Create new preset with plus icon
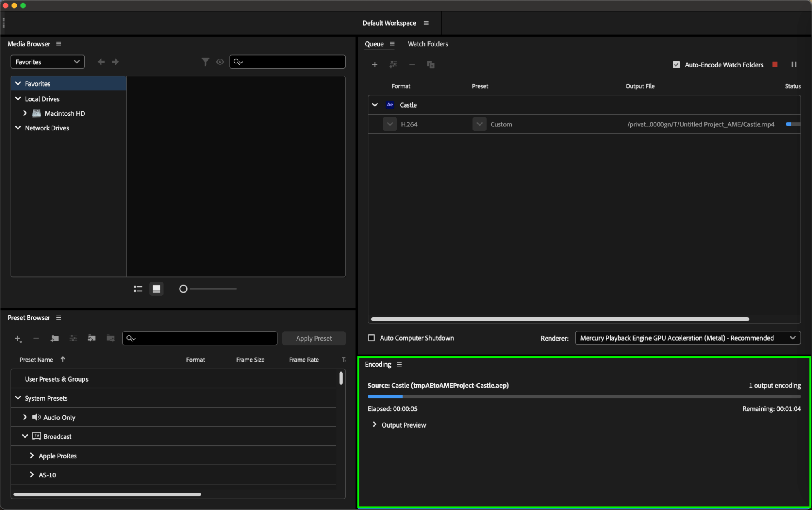The width and height of the screenshot is (812, 510). click(x=17, y=339)
